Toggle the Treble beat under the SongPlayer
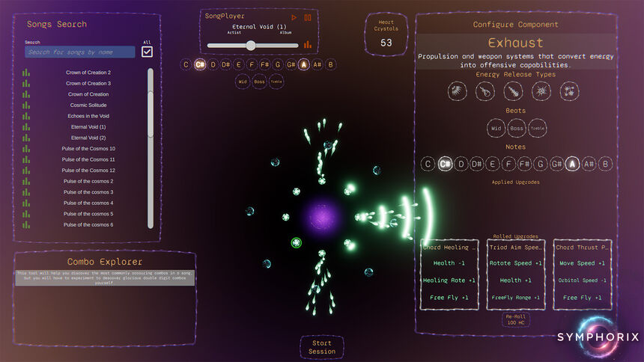Screen dimensions: 644x362 point(276,82)
